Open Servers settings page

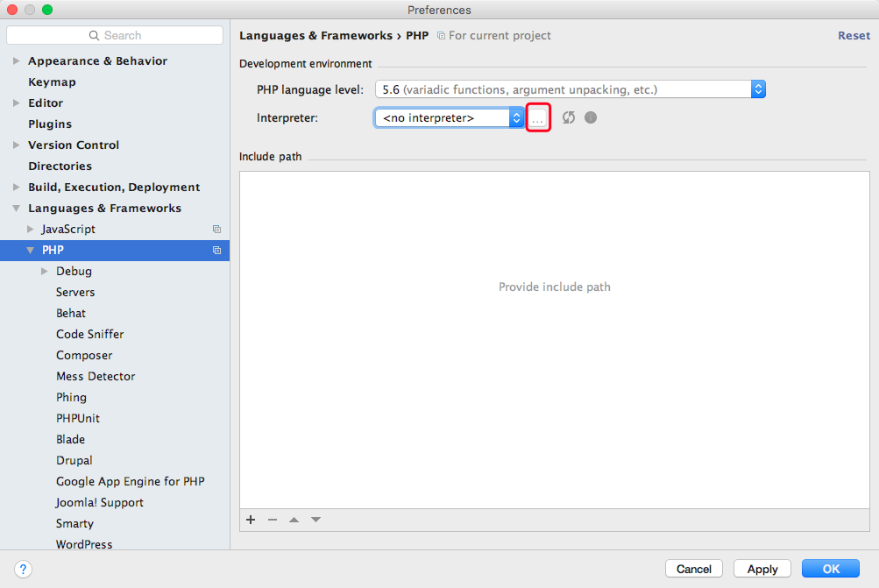pos(75,292)
